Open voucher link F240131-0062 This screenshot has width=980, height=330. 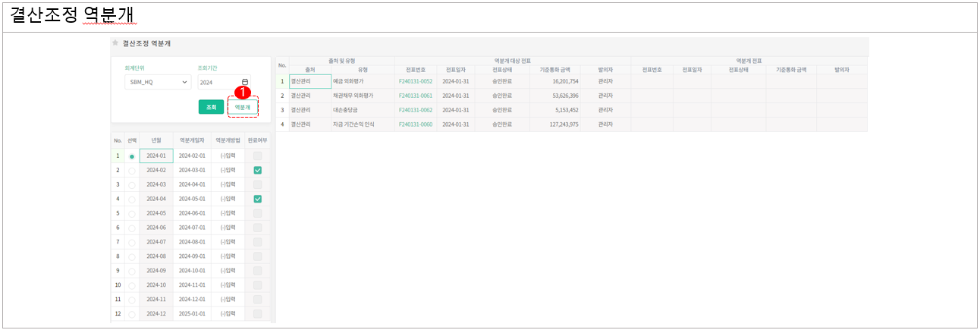click(415, 110)
